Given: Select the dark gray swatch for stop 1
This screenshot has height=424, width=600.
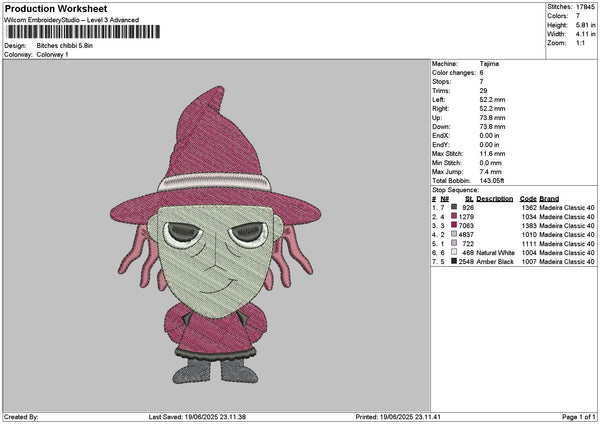Looking at the screenshot, I should (454, 207).
